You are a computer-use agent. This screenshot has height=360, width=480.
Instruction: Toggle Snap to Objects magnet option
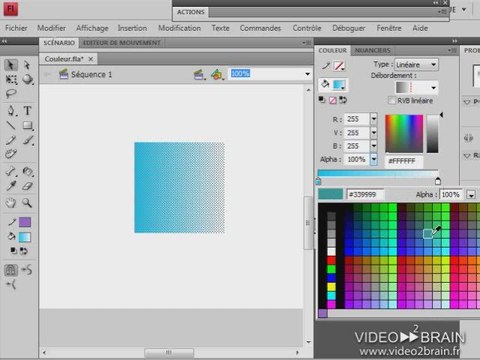point(11,269)
